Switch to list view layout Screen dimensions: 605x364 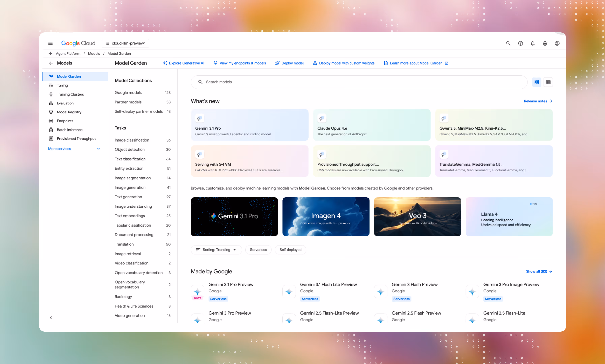click(548, 82)
